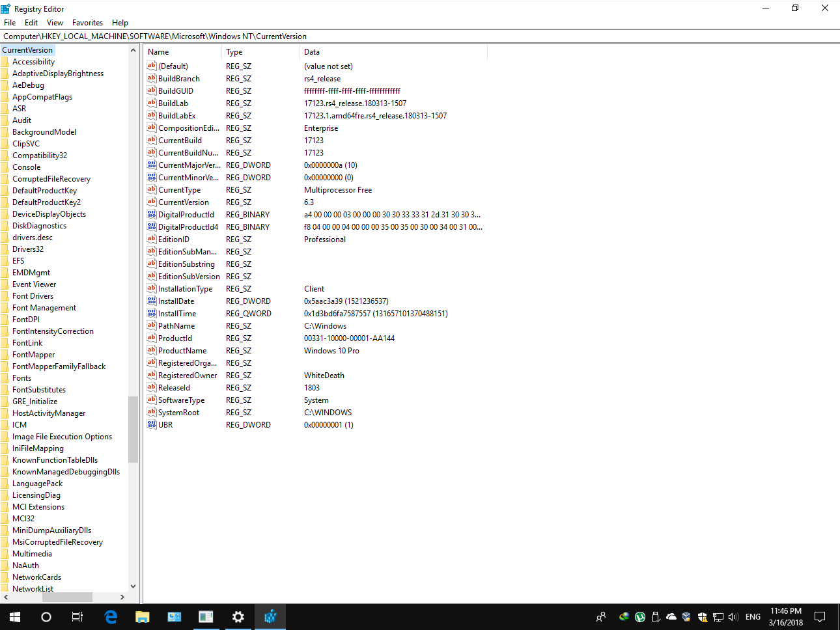Select the Image File Execution Options key

[62, 437]
